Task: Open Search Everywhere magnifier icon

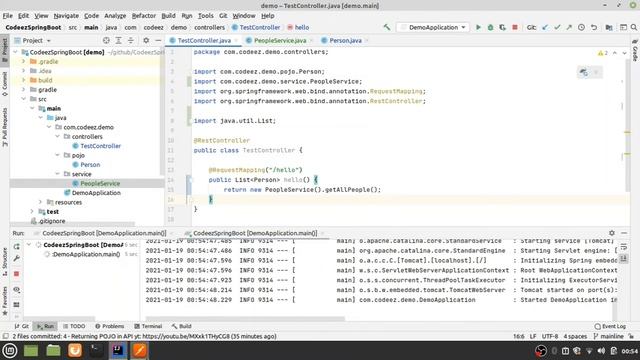Action: [634, 27]
